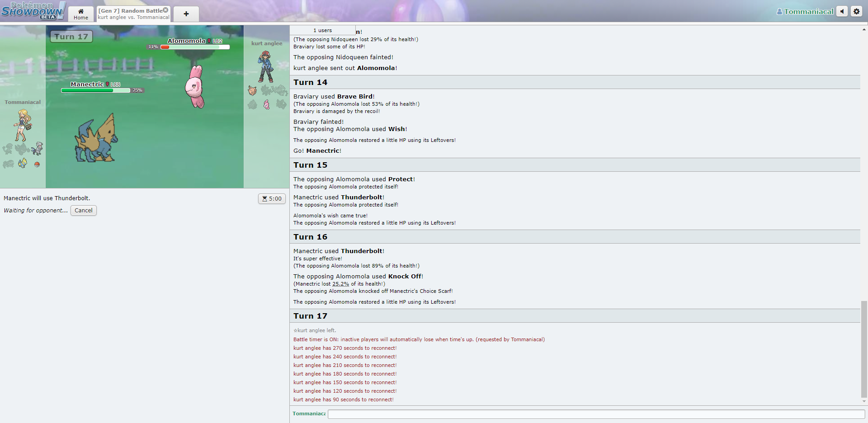Image resolution: width=868 pixels, height=423 pixels.
Task: Click the battle log scroll-up arrow
Action: [x=864, y=30]
